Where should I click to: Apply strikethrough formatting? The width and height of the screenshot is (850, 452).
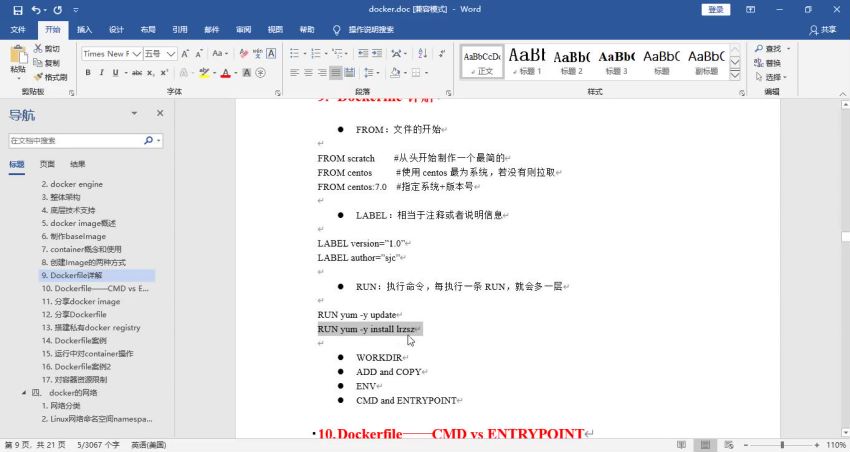[137, 73]
